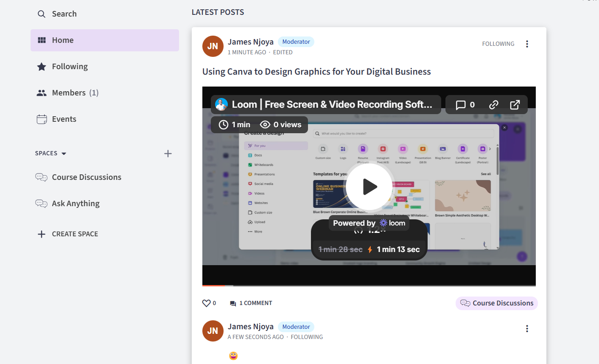Click the video progress bar
The height and width of the screenshot is (364, 599).
pos(369,286)
